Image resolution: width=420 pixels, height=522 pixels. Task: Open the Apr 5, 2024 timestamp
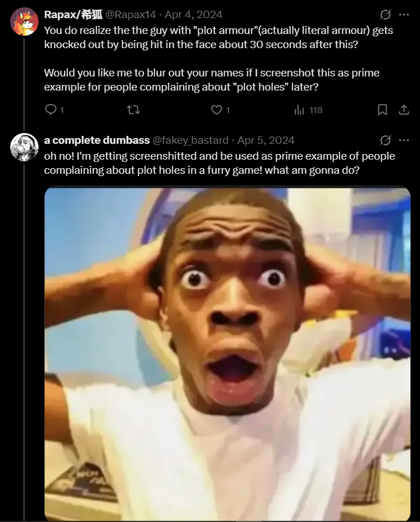tap(265, 140)
